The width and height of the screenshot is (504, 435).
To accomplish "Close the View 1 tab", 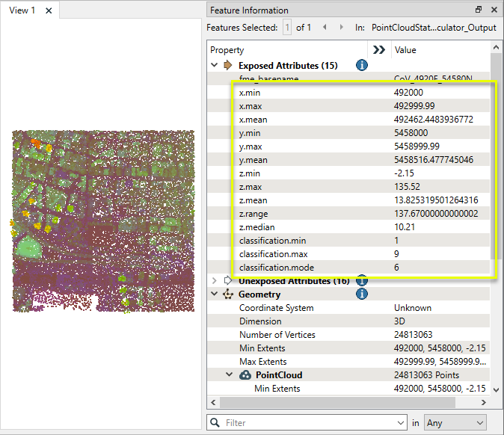I will click(49, 10).
